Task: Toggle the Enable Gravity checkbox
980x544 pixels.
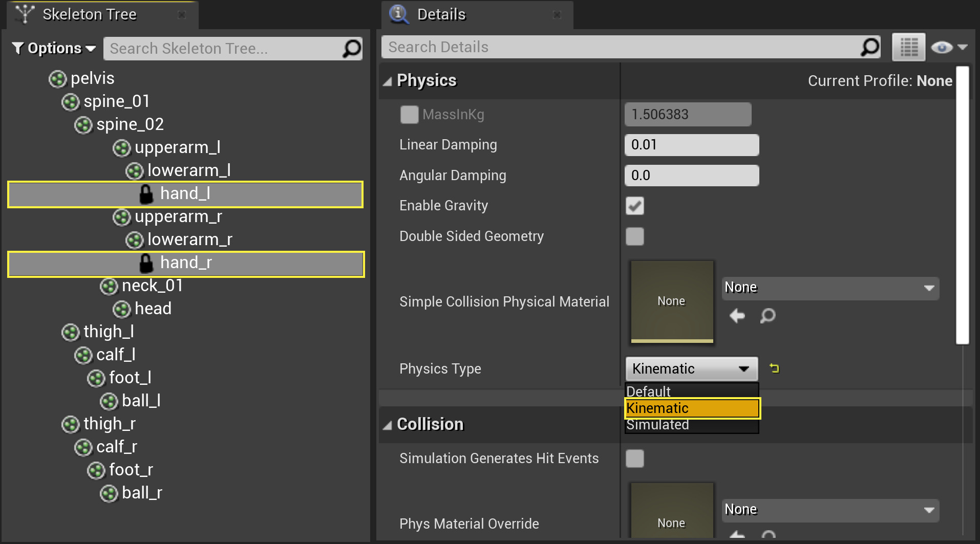Action: (634, 206)
